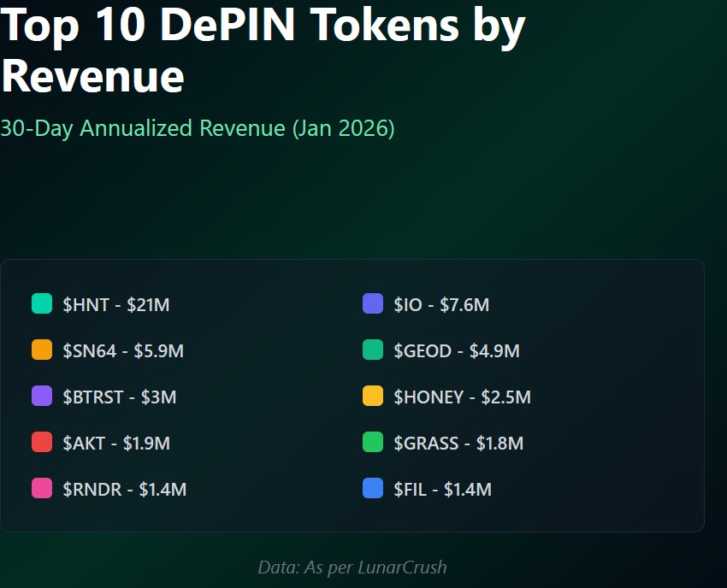Select the "$GRASS - $1.8M" legend entry
Viewport: 727px width, 588px height.
tap(458, 444)
